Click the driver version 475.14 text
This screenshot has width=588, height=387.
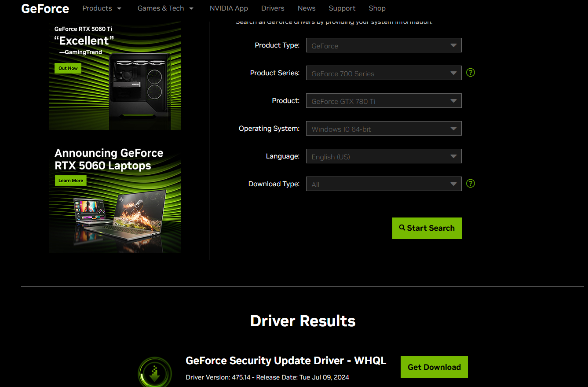point(267,377)
